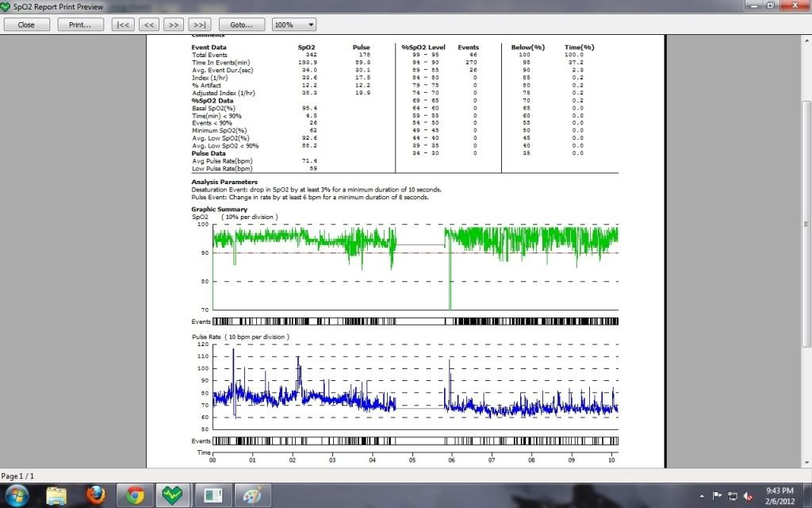Select the 'Total Events' row label
This screenshot has height=508, width=812.
click(209, 55)
